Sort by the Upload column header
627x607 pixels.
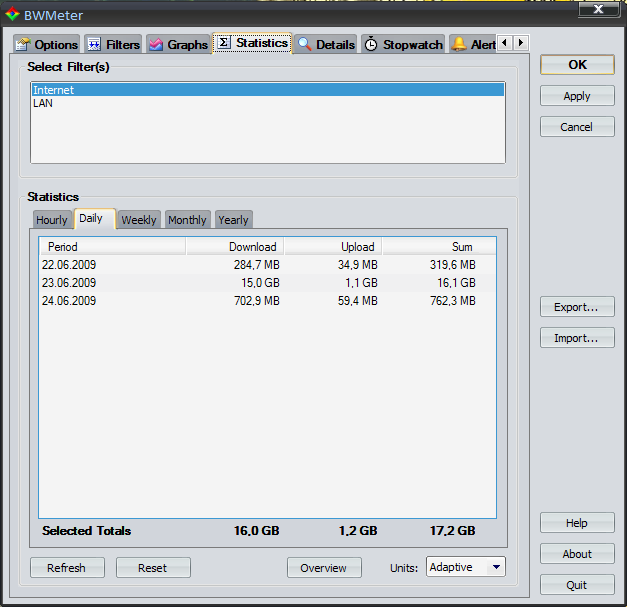coord(333,247)
